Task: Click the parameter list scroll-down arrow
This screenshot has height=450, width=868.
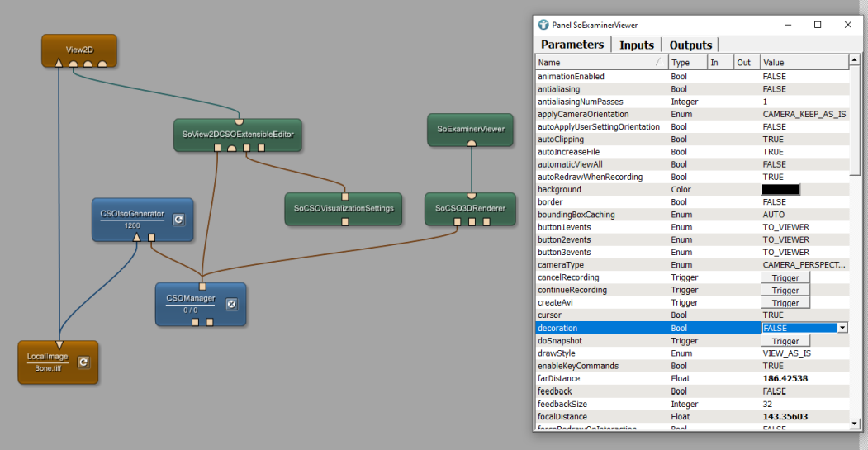Action: click(x=855, y=424)
